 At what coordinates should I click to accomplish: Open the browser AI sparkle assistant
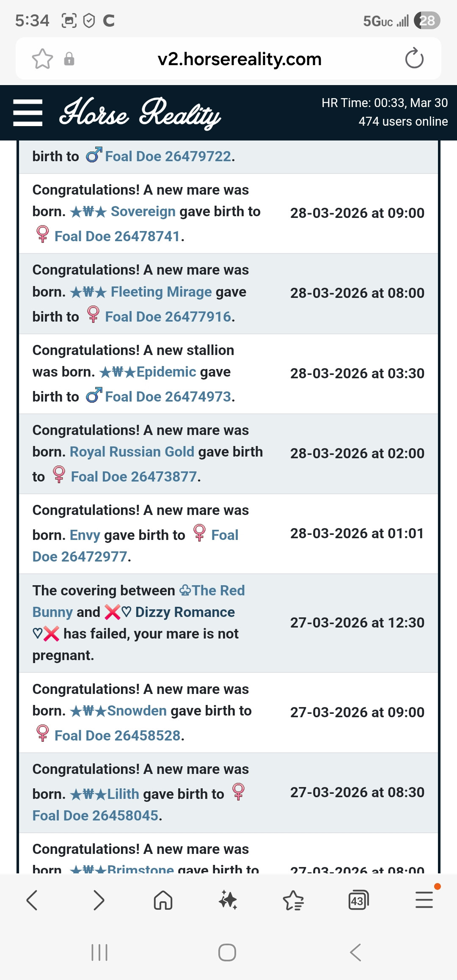tap(228, 900)
